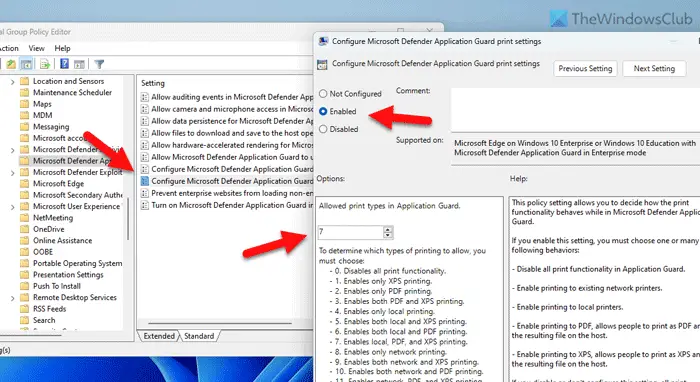Decrease allowed print types with down spinner

click(x=388, y=235)
